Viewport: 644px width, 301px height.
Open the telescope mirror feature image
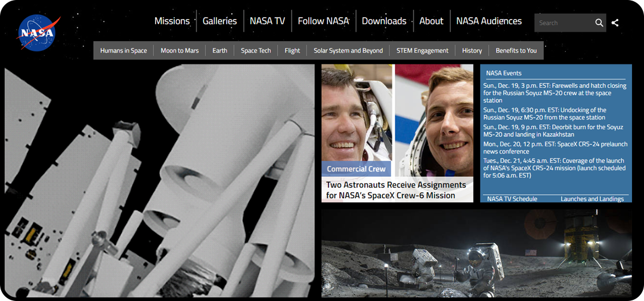click(160, 181)
